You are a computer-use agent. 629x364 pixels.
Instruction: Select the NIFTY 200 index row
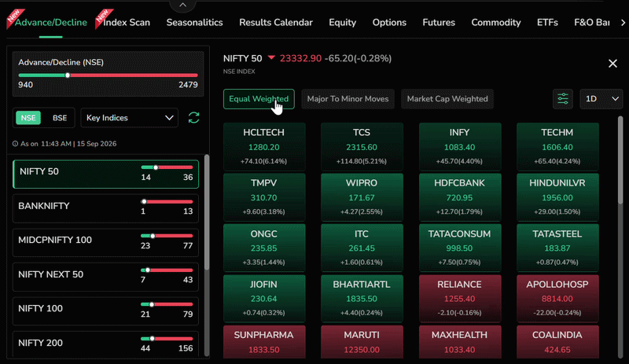pyautogui.click(x=106, y=344)
